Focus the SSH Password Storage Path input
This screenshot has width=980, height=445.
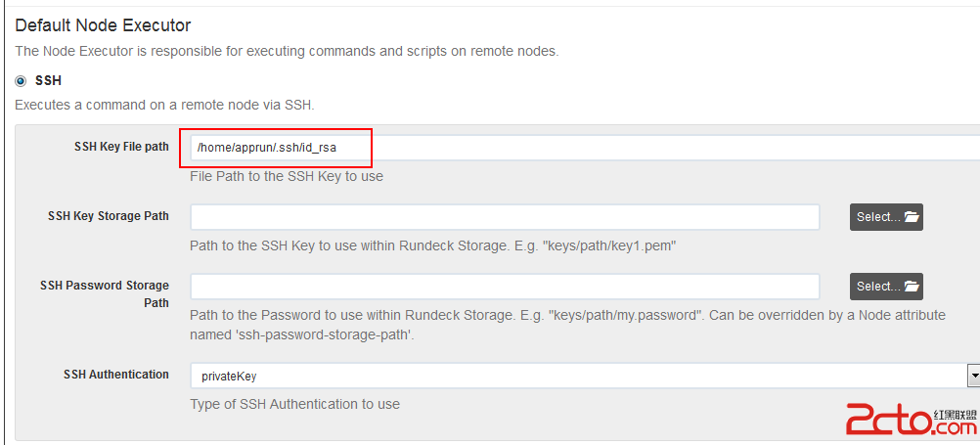pos(505,287)
